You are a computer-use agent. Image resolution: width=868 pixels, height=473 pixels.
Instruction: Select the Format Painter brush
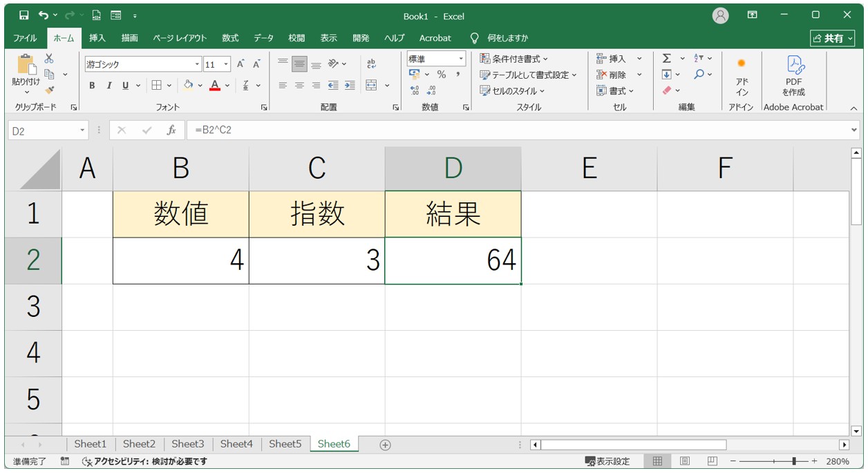click(49, 89)
